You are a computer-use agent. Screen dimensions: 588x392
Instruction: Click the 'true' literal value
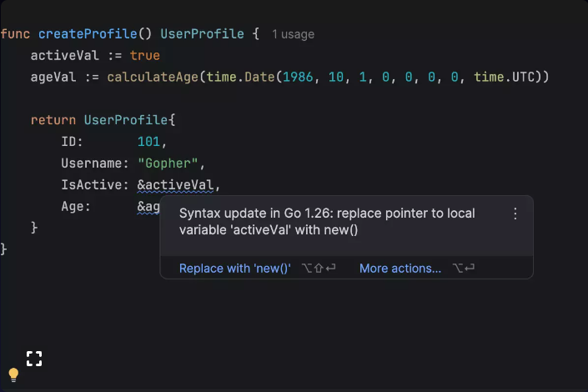pyautogui.click(x=145, y=56)
